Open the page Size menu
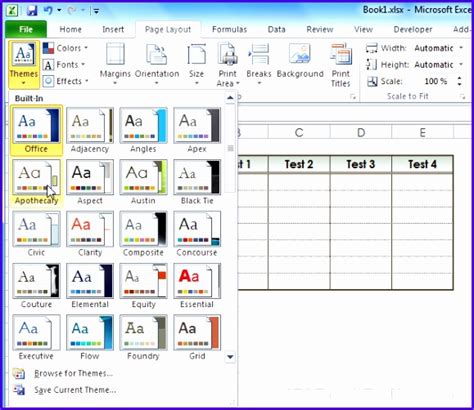 coord(196,64)
